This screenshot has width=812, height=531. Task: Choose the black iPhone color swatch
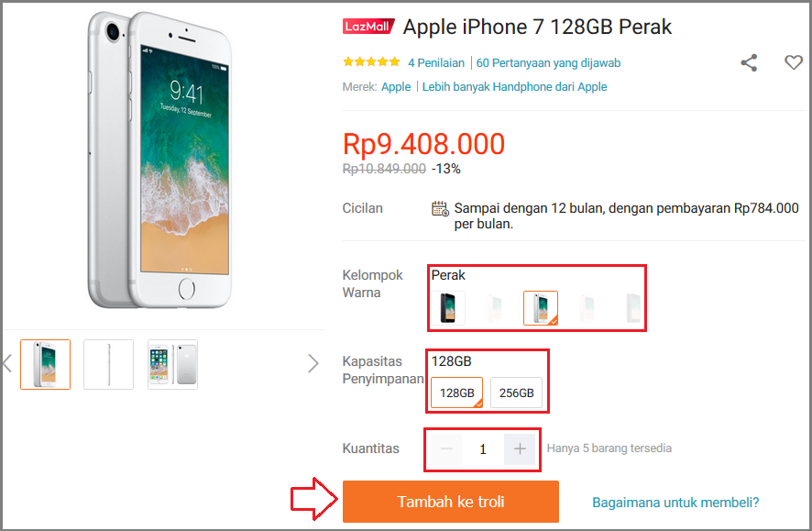pyautogui.click(x=448, y=308)
